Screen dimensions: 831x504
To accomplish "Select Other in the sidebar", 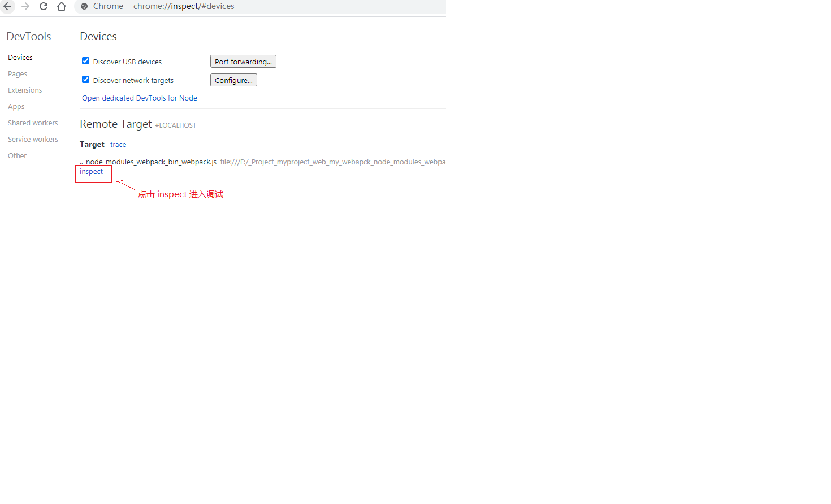I will pos(18,156).
